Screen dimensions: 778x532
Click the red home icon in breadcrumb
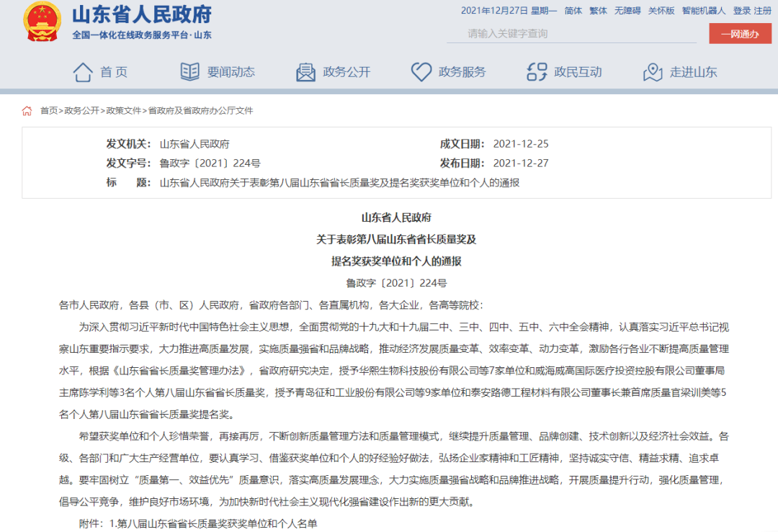(x=27, y=111)
